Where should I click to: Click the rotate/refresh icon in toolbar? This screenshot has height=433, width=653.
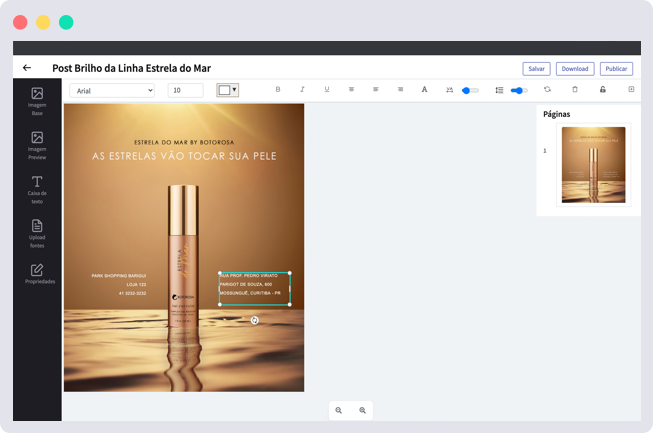(x=547, y=90)
